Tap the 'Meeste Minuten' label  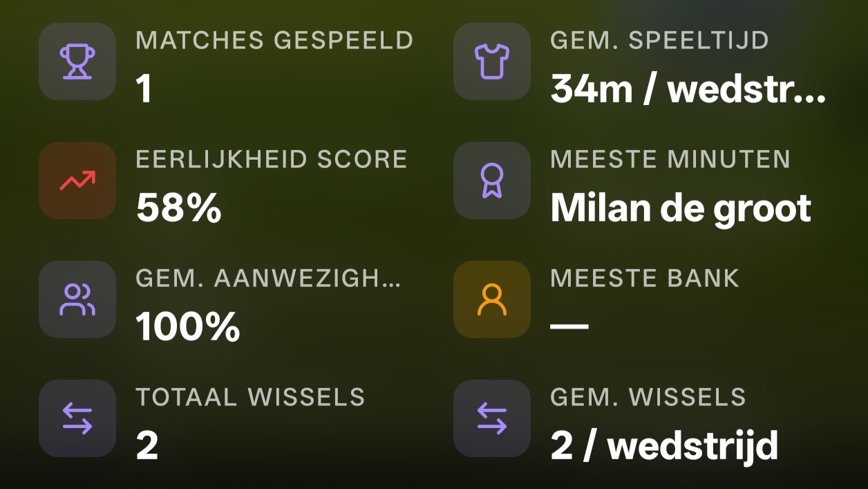click(670, 159)
